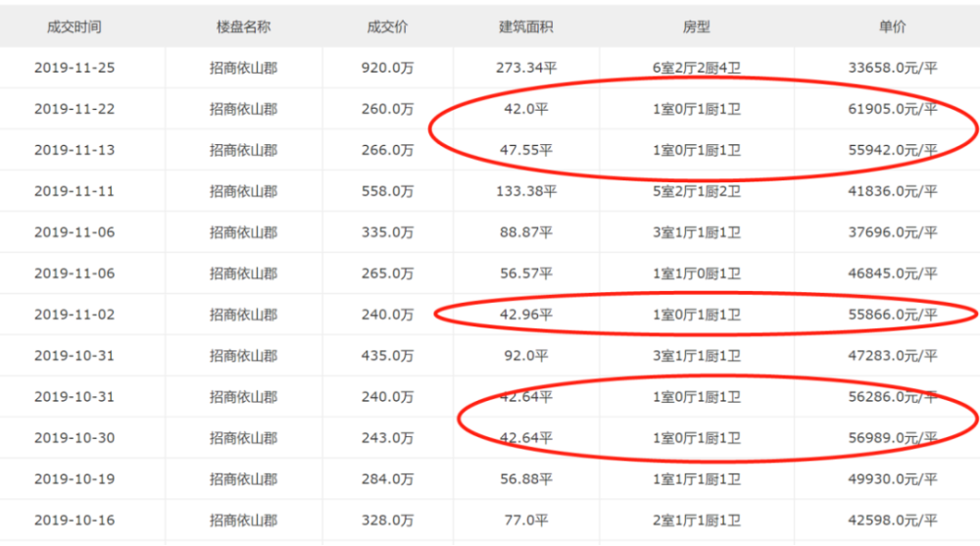Select the layout 6室2厅2厨4卫
The width and height of the screenshot is (980, 546).
pos(697,68)
